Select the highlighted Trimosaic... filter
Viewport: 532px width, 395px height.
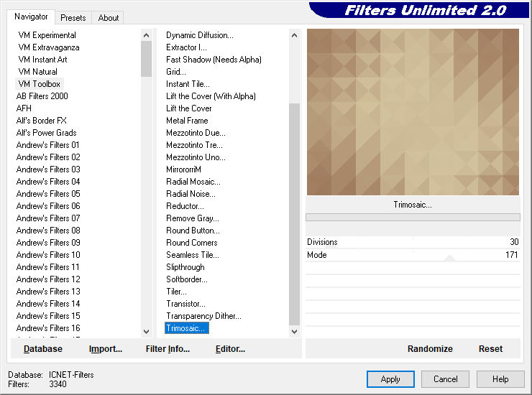coord(187,328)
